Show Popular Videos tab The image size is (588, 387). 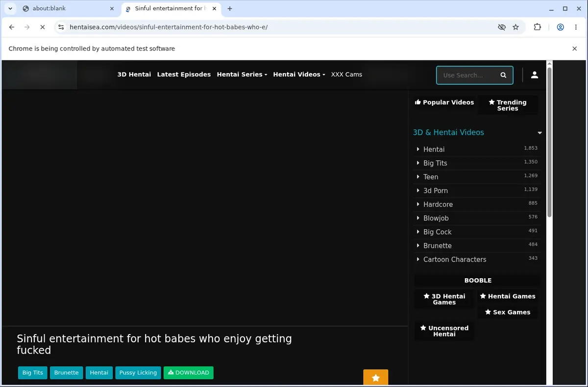pyautogui.click(x=444, y=102)
